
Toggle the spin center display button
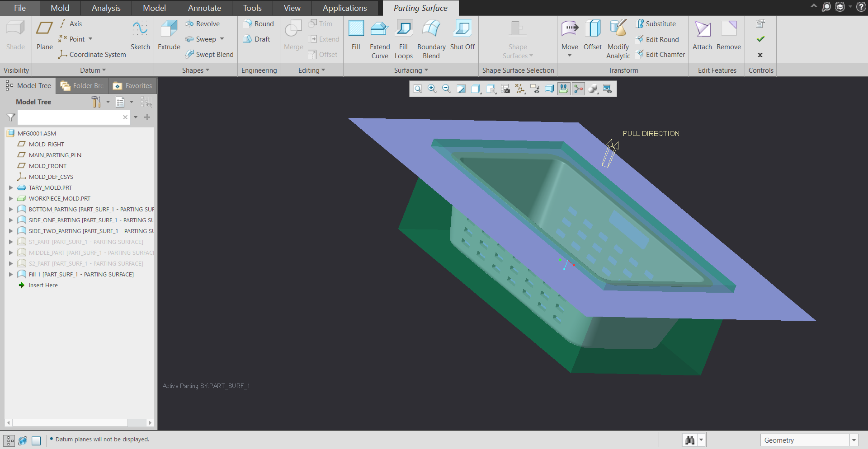point(578,89)
